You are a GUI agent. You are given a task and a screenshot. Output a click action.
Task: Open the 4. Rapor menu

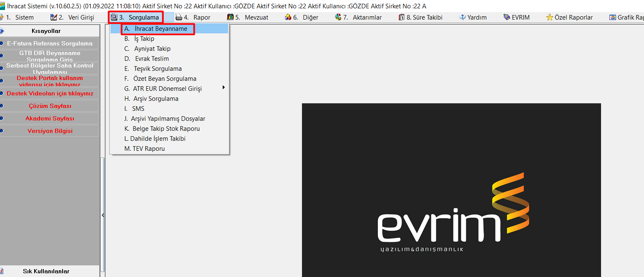click(193, 17)
